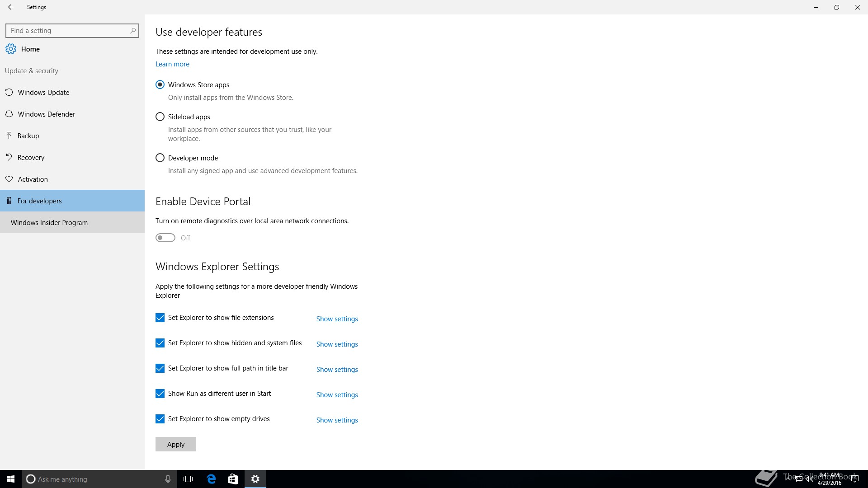Screen dimensions: 868x488
Task: Select Sideload apps radio button
Action: pyautogui.click(x=160, y=117)
